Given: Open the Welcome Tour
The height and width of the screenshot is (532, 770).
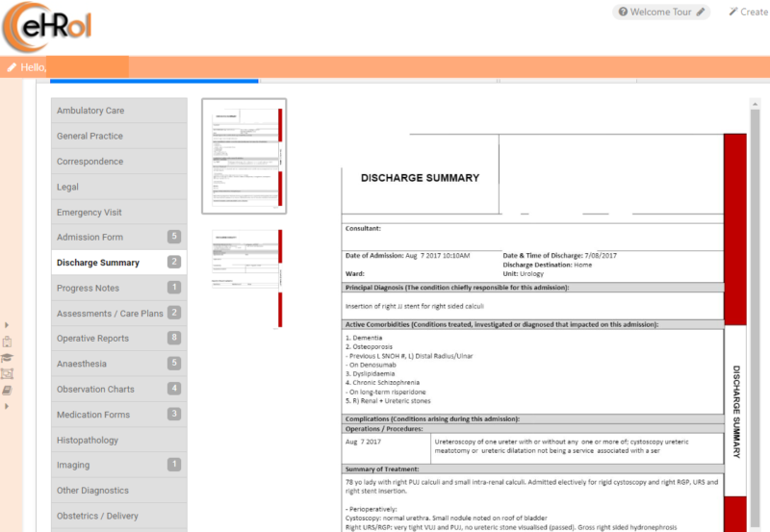Looking at the screenshot, I should [661, 13].
